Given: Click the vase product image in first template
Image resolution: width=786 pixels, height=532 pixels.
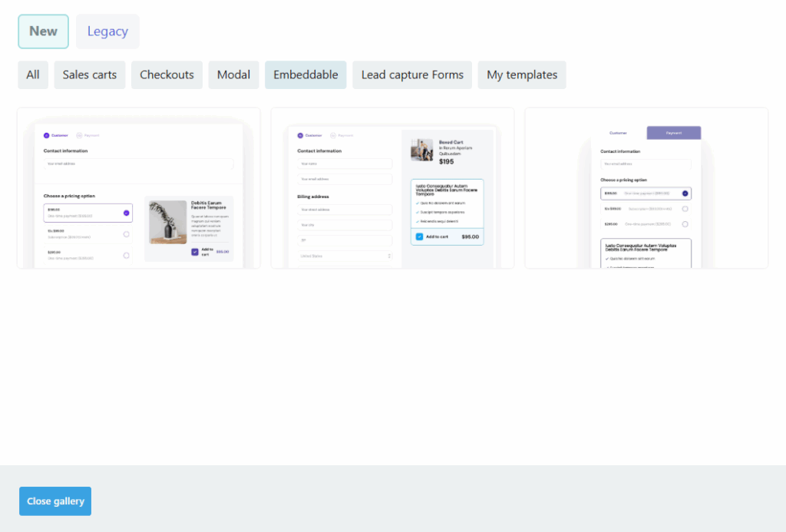Looking at the screenshot, I should [168, 223].
